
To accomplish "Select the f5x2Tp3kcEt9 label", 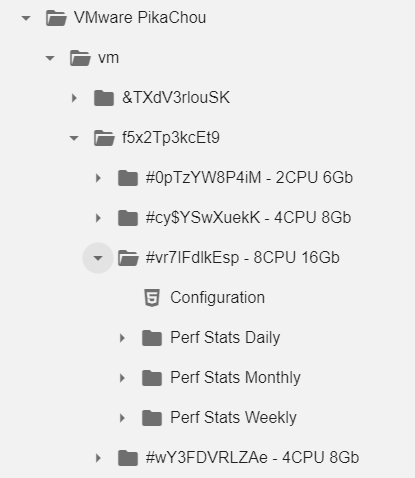I will coord(171,138).
